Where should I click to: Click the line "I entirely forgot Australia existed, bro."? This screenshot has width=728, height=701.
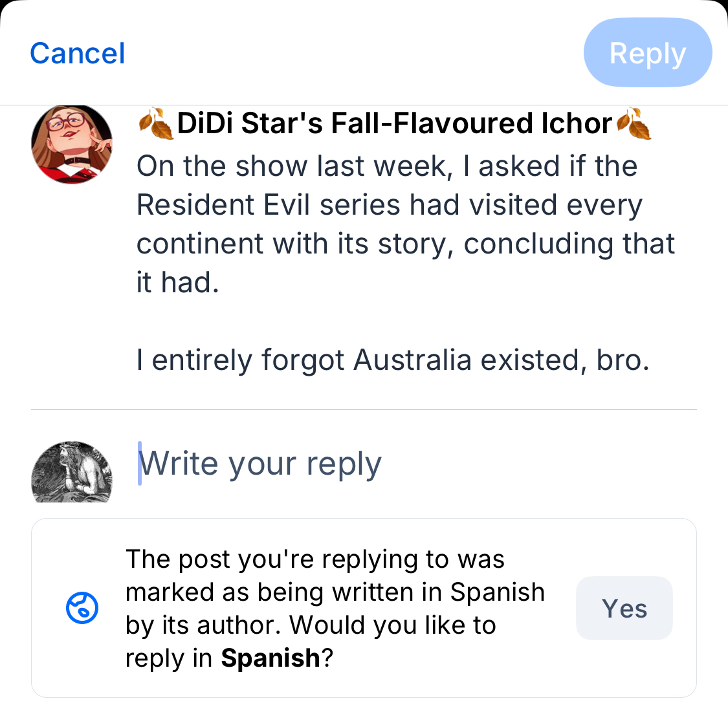click(392, 360)
